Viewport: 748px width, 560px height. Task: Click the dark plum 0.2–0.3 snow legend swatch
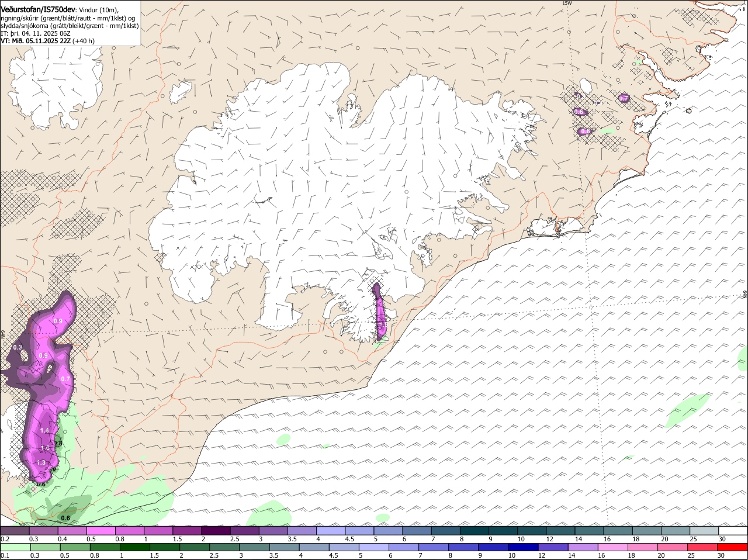[15, 531]
